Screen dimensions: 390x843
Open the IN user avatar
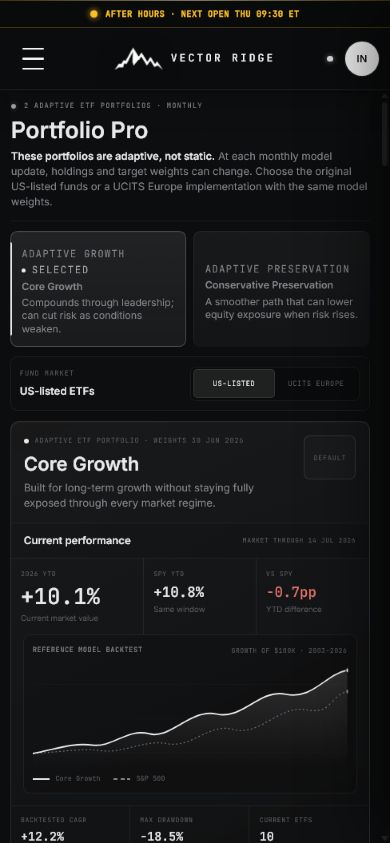361,59
